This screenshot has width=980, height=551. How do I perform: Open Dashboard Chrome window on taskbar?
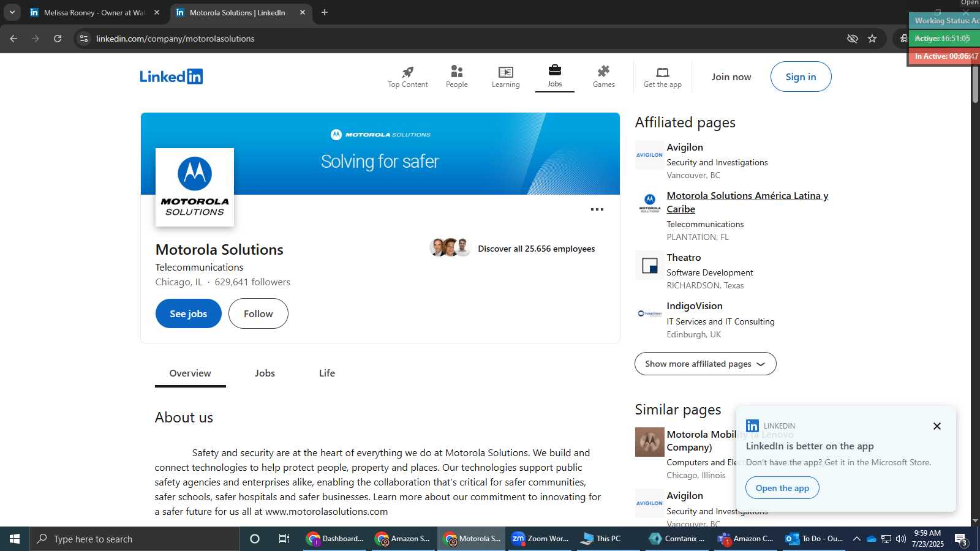pos(336,539)
